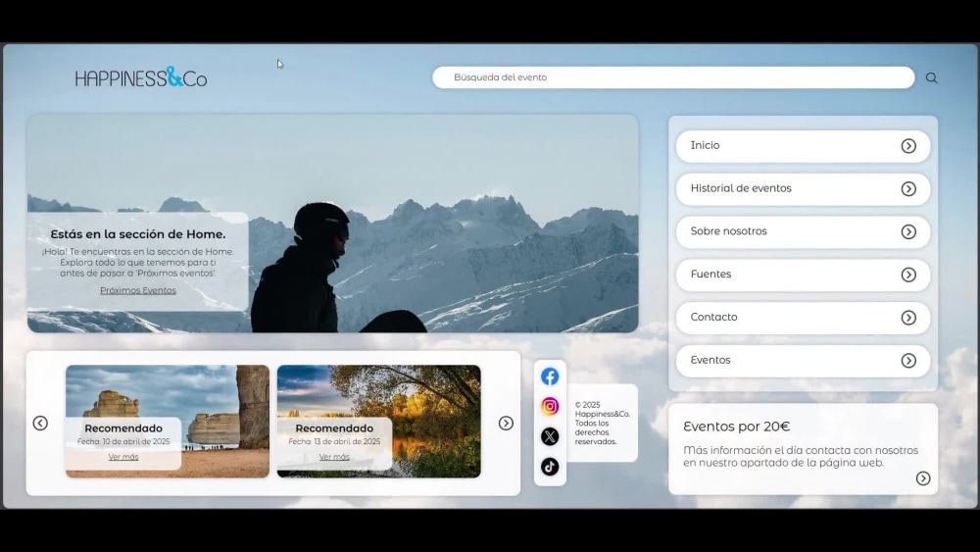Click the arrow icon beside Sobre nosotros
Viewport: 980px width, 552px height.
point(908,232)
